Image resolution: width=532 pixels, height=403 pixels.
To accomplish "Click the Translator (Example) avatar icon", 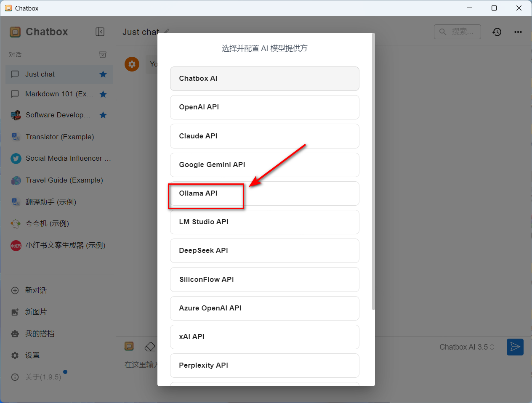I will 16,137.
